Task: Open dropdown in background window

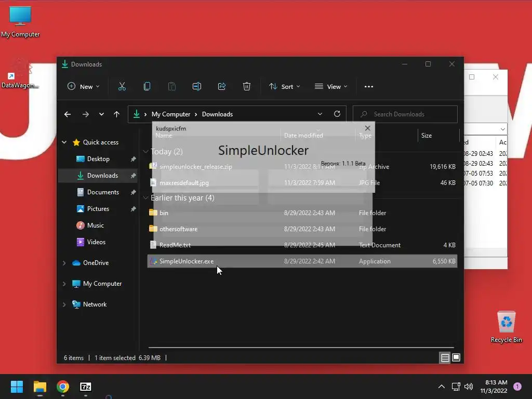Action: [x=502, y=129]
